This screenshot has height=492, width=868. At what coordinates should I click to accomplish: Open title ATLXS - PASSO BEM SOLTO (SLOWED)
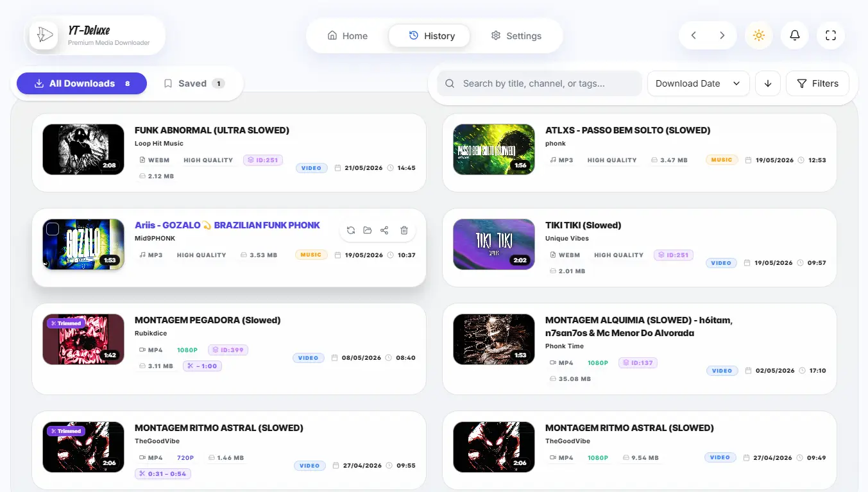pos(627,130)
